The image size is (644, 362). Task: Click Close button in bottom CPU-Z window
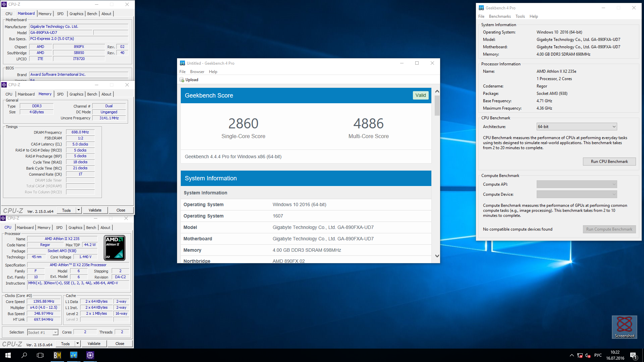(120, 344)
